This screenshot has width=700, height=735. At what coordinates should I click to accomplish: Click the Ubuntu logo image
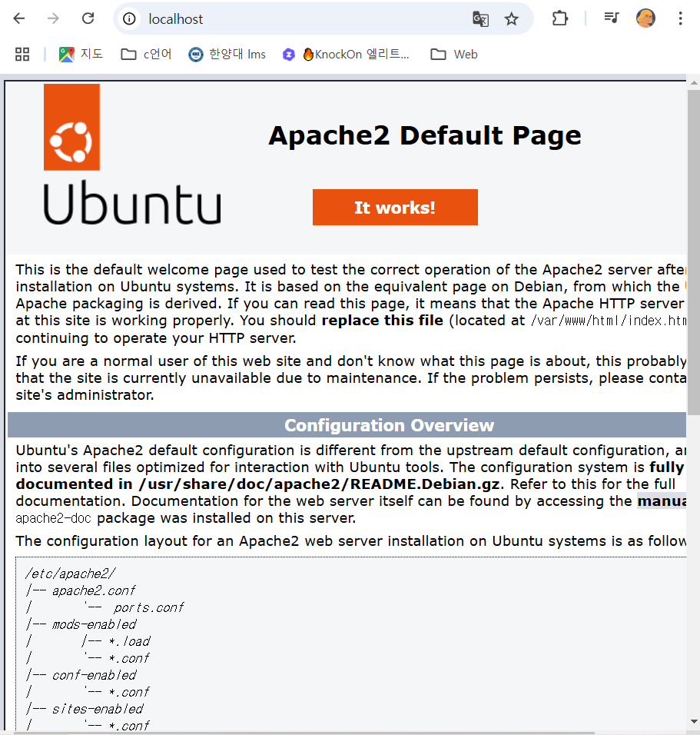(132, 155)
